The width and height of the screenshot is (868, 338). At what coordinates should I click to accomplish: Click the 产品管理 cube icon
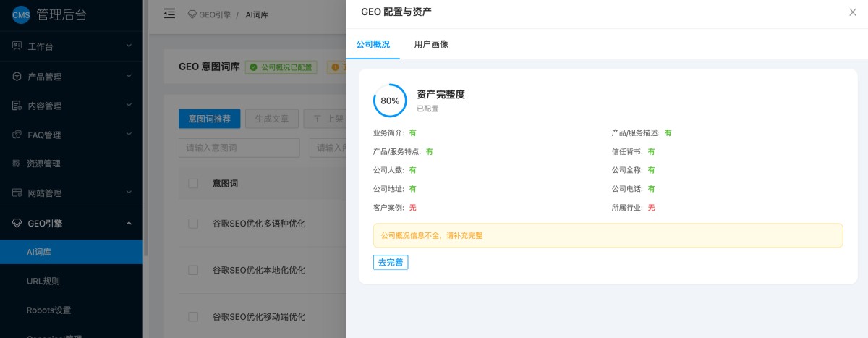(17, 76)
